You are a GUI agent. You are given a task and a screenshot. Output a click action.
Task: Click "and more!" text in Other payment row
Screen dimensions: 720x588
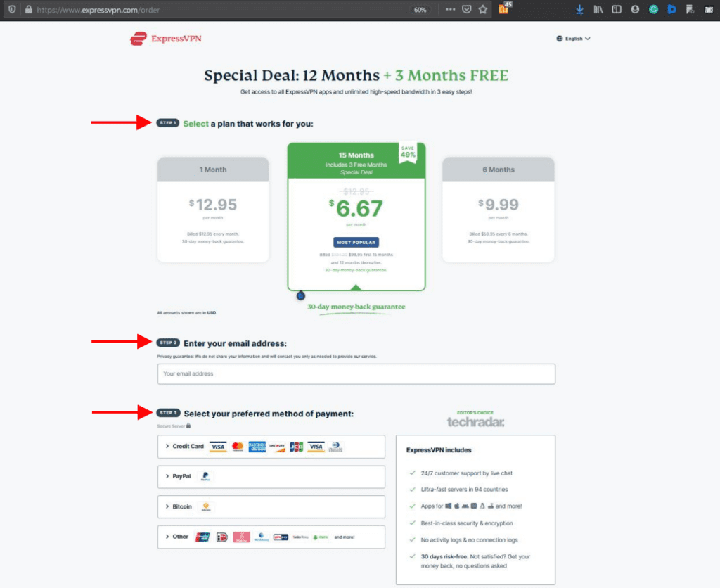coord(345,537)
